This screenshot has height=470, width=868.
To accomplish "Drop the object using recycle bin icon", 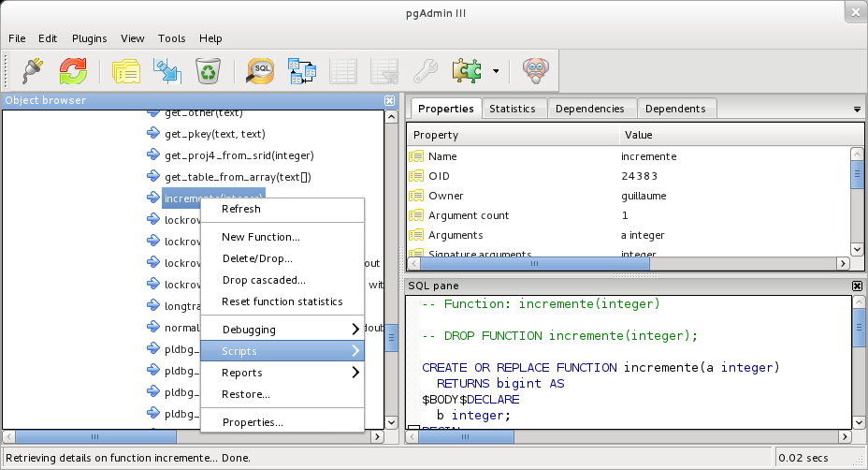I will [209, 71].
